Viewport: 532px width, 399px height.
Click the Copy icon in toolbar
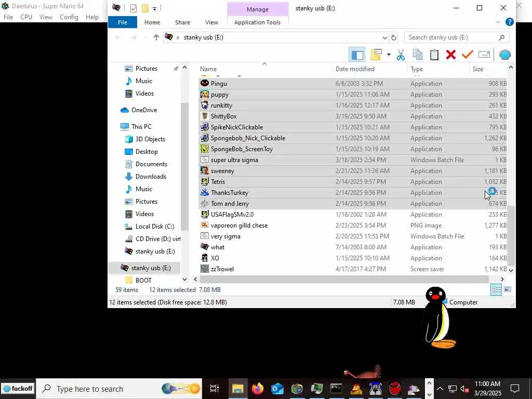pos(418,55)
